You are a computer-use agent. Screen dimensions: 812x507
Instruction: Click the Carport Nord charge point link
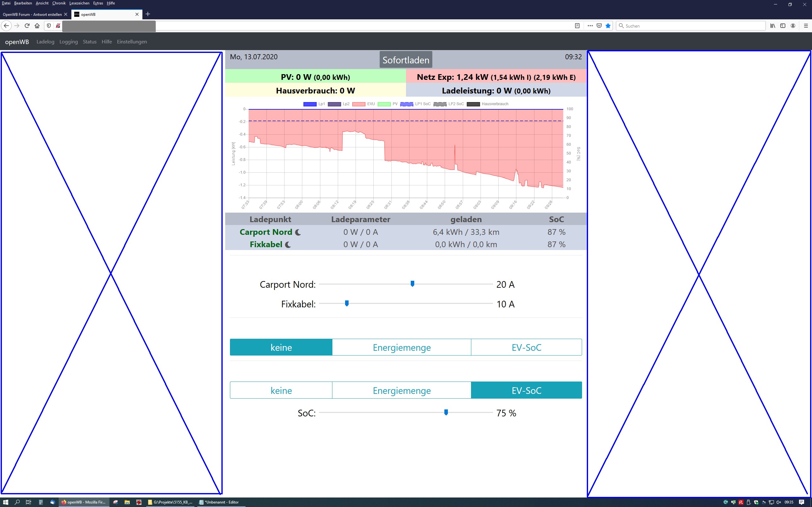tap(266, 232)
